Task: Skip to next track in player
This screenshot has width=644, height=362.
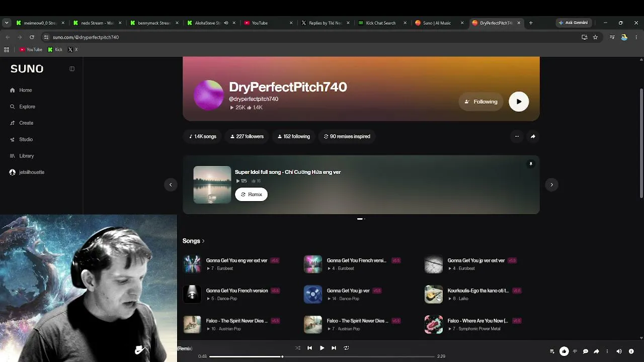Action: click(334, 348)
